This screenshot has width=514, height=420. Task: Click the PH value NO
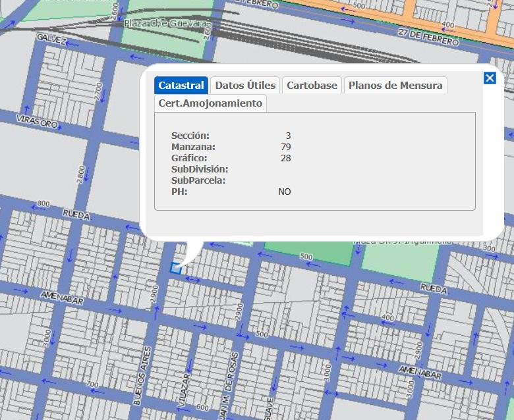(x=284, y=192)
